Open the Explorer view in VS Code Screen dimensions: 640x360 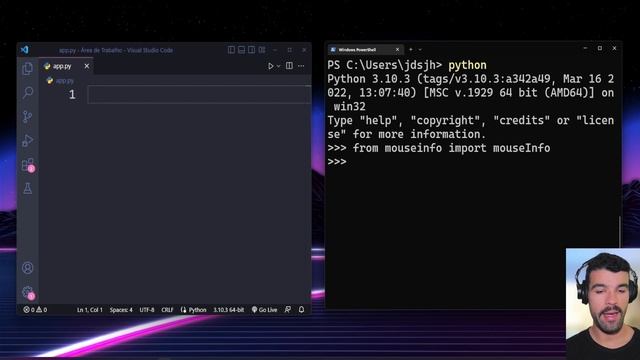pos(27,69)
